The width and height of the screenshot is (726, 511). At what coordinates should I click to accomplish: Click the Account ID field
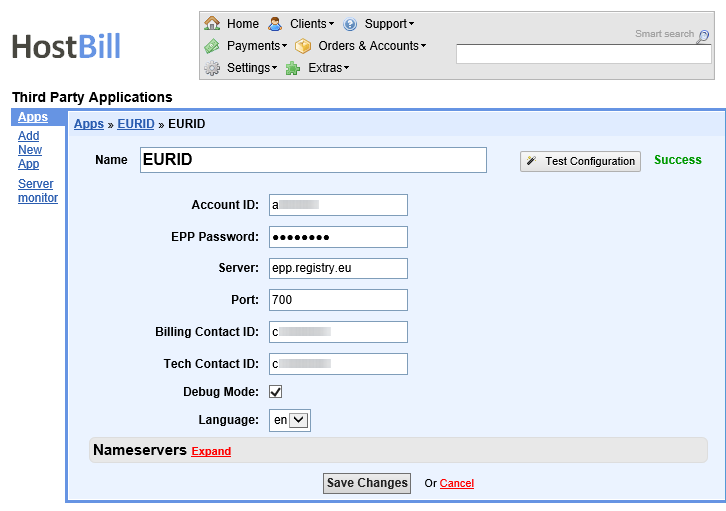click(338, 205)
